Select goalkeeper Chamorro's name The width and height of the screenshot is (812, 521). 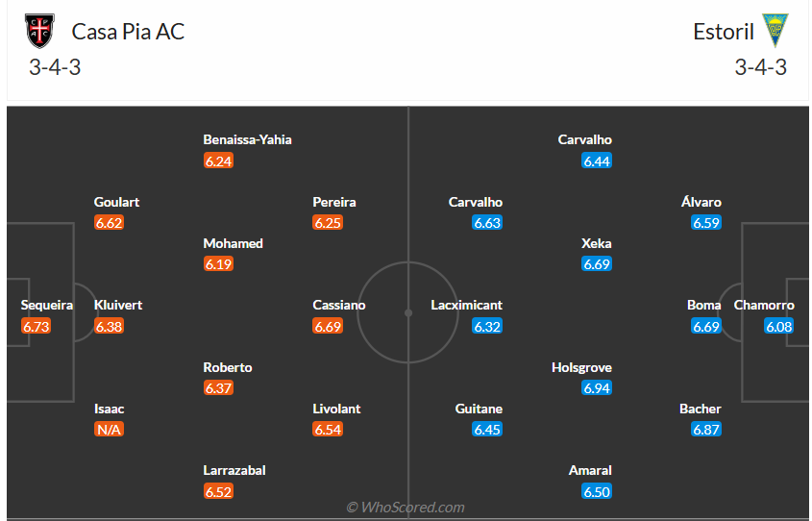pos(764,305)
